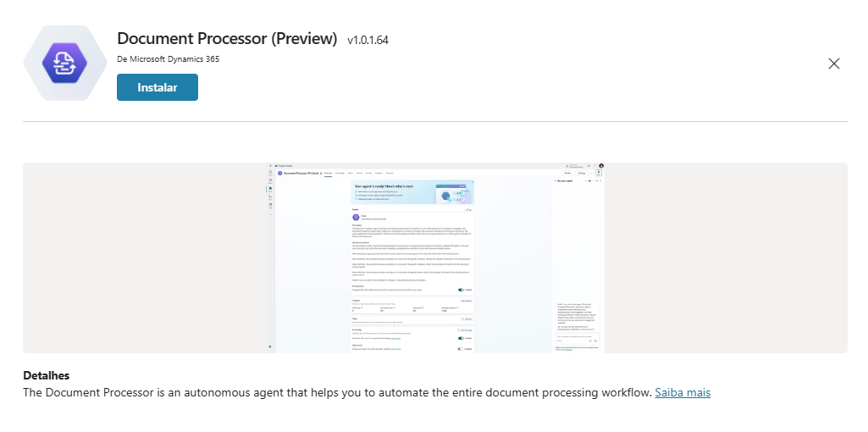This screenshot has width=868, height=432.
Task: Open the Saiba mais link
Action: tap(683, 393)
